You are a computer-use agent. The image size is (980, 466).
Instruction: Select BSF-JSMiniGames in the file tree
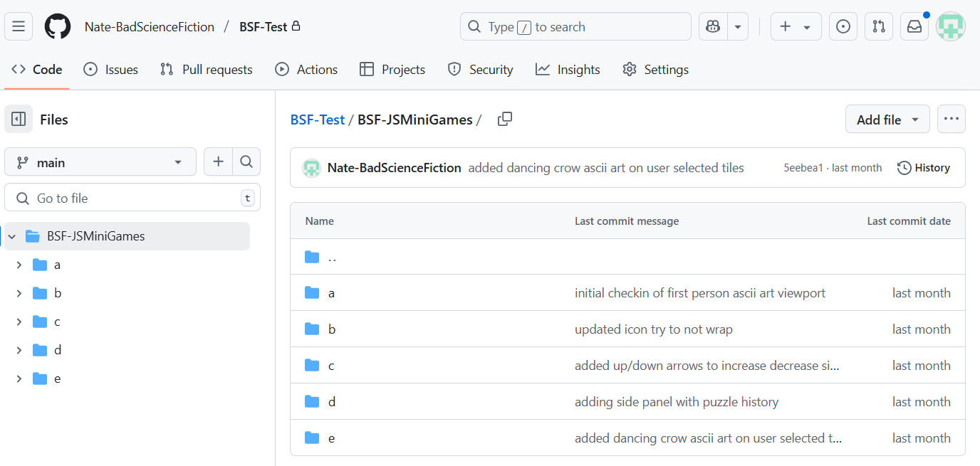click(x=127, y=236)
